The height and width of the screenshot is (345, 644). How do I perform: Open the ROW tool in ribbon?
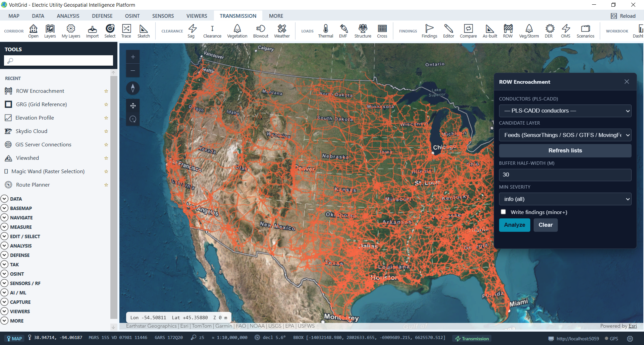tap(508, 31)
